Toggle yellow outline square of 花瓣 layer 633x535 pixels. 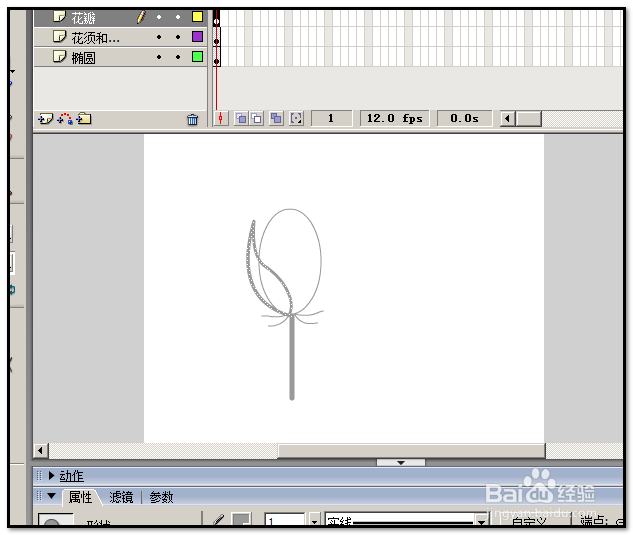197,17
